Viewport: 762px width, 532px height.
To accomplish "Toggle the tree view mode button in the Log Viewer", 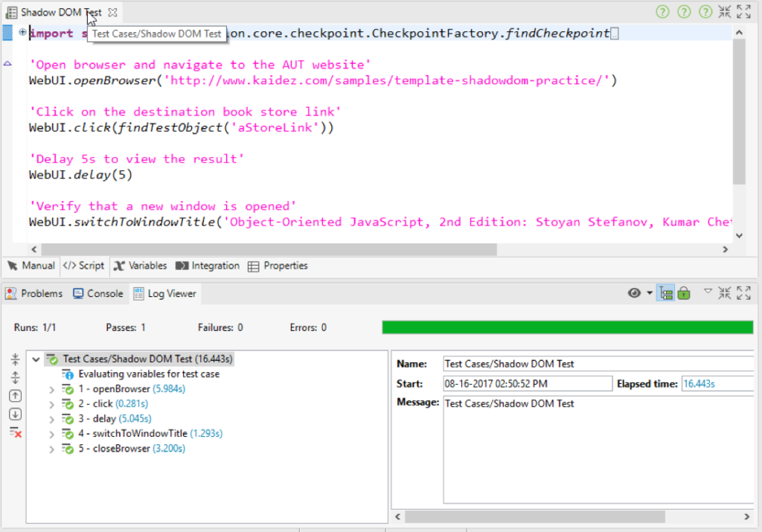I will click(x=665, y=293).
